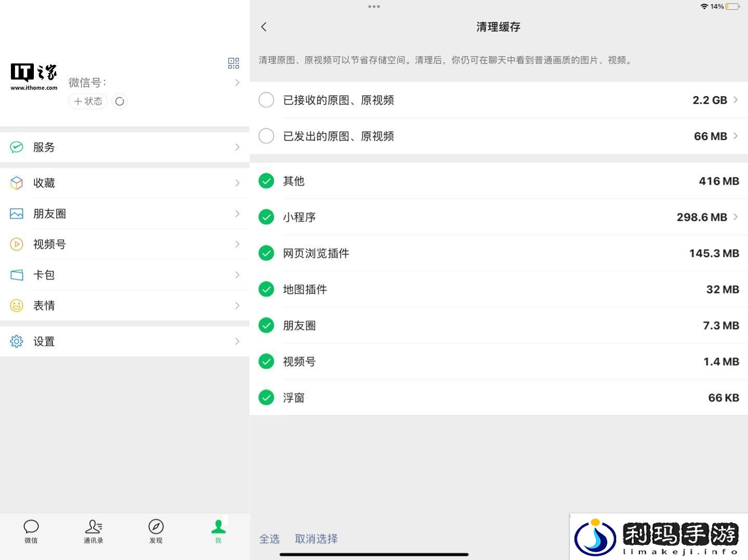
Task: Add status with ＋状态 button
Action: click(x=88, y=101)
